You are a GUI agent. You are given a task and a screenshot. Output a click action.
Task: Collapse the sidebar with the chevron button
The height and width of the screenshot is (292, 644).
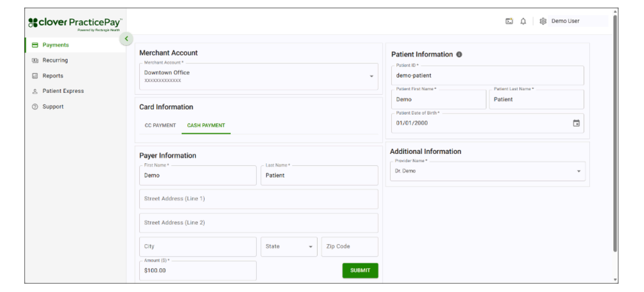(x=126, y=39)
